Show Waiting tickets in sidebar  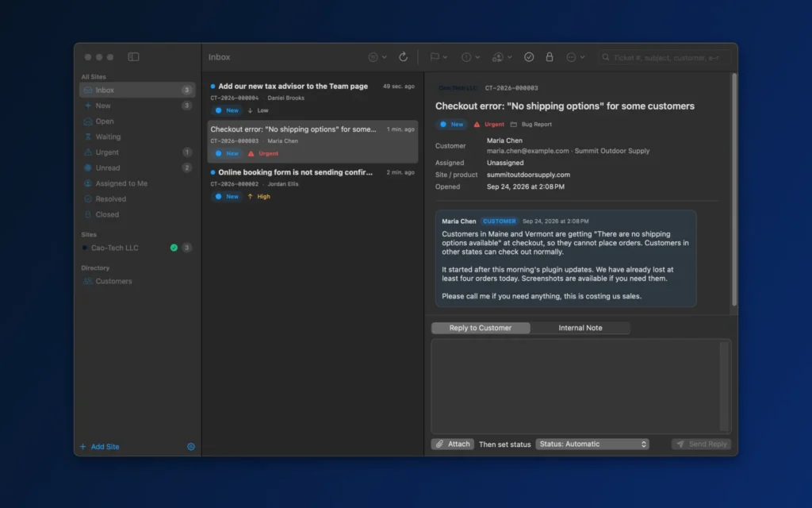[137, 137]
